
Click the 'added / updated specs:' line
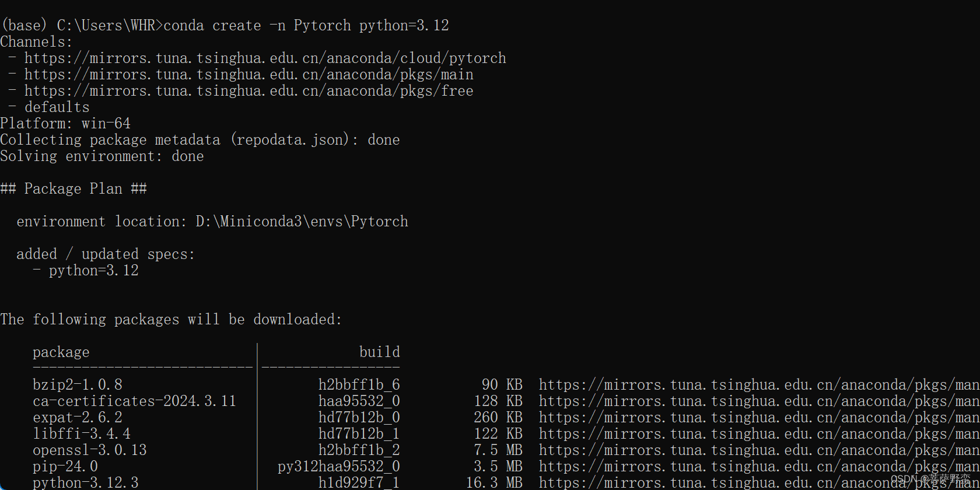[x=106, y=254]
